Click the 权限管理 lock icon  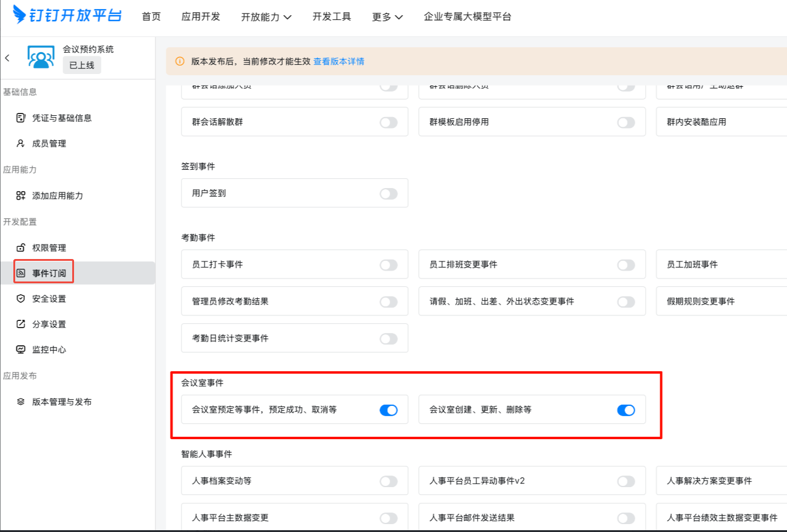click(x=21, y=247)
